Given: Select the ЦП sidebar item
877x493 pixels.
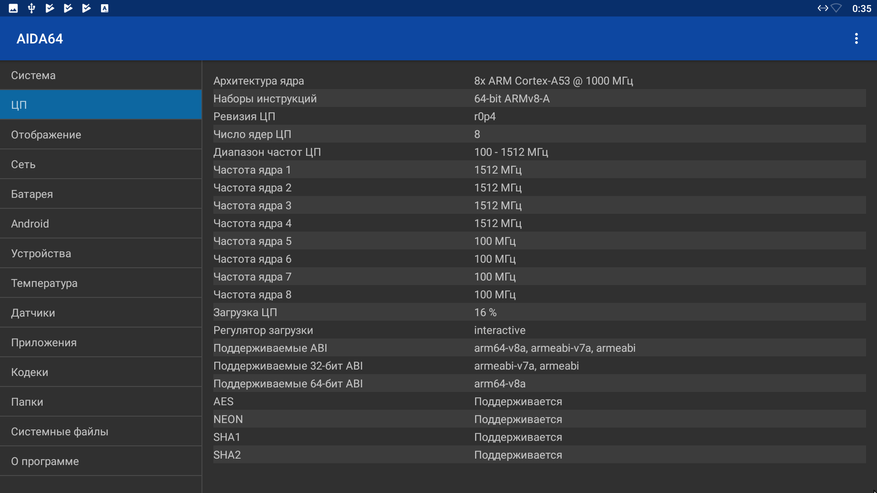Looking at the screenshot, I should [101, 105].
